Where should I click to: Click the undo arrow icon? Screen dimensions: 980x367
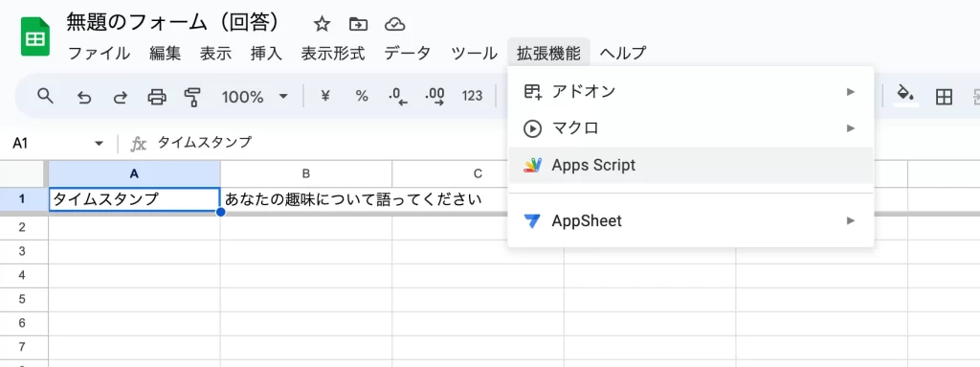click(84, 97)
